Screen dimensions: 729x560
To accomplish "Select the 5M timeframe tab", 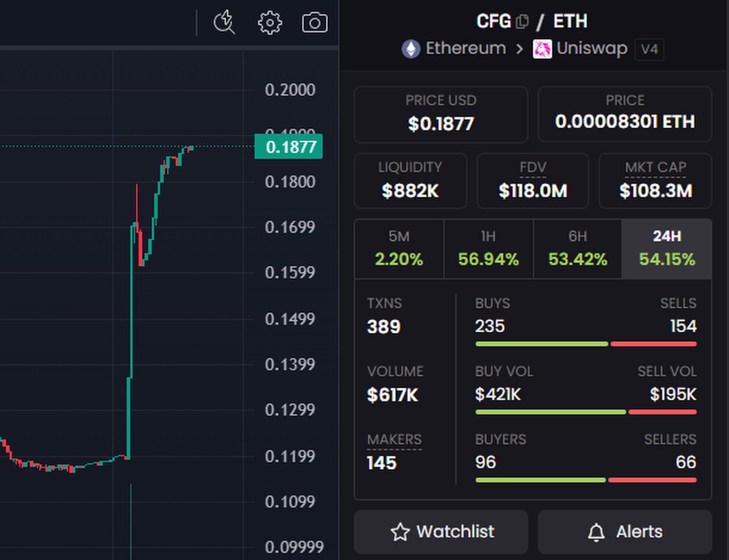I will (x=399, y=249).
